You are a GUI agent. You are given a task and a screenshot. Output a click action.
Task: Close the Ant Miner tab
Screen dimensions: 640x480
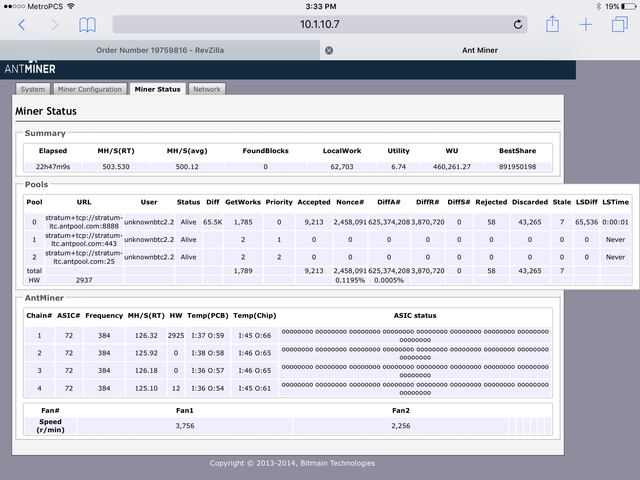point(329,50)
